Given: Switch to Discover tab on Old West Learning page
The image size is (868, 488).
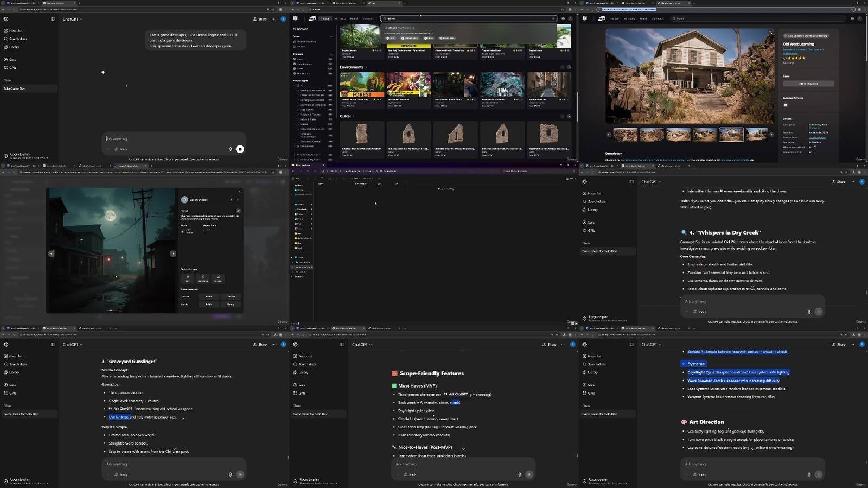Looking at the screenshot, I should click(615, 18).
